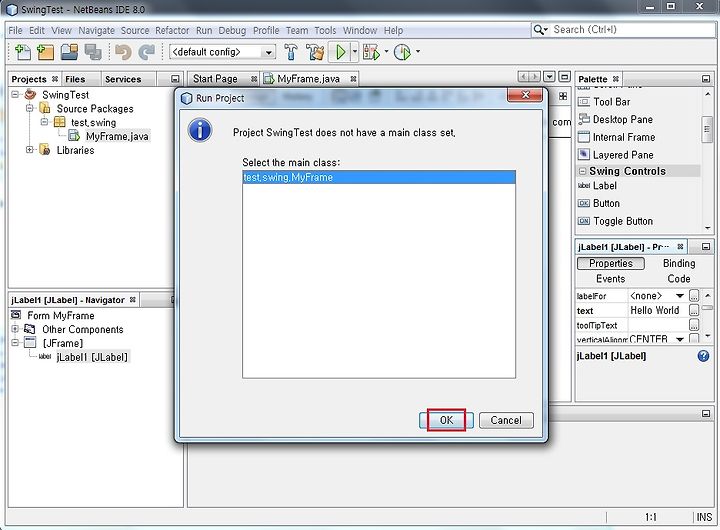Close the MyFrame.java editor tab
Image resolution: width=720 pixels, height=530 pixels.
[x=353, y=79]
